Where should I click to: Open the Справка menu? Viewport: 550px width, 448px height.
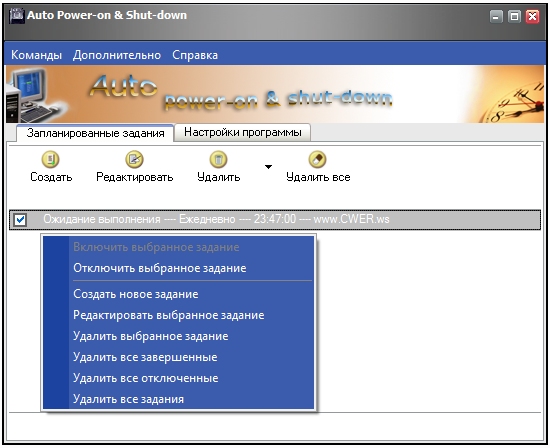coord(195,55)
